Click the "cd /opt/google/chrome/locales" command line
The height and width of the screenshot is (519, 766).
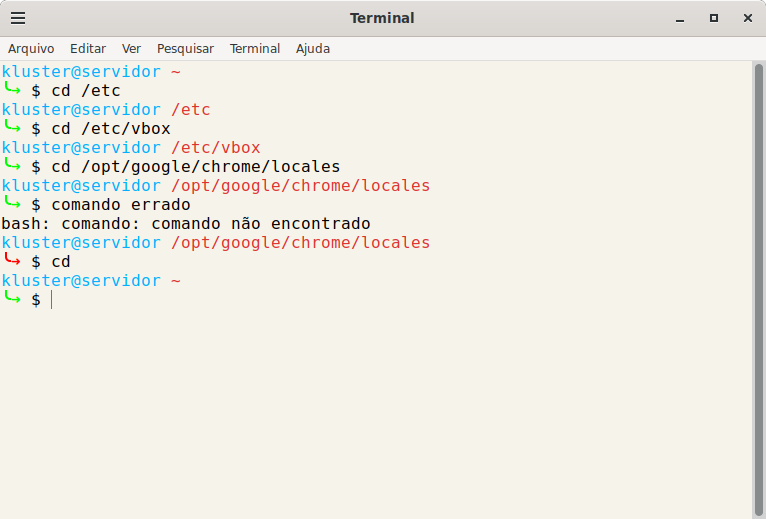196,167
